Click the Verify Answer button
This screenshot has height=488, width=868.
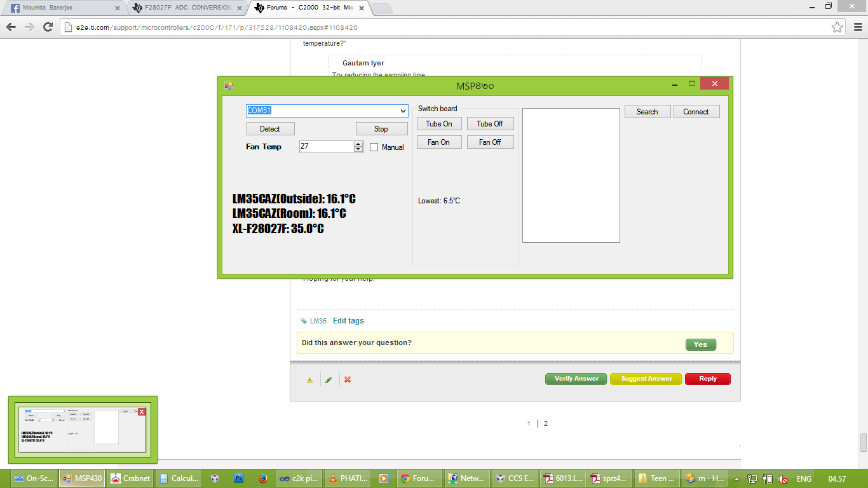[x=576, y=379]
